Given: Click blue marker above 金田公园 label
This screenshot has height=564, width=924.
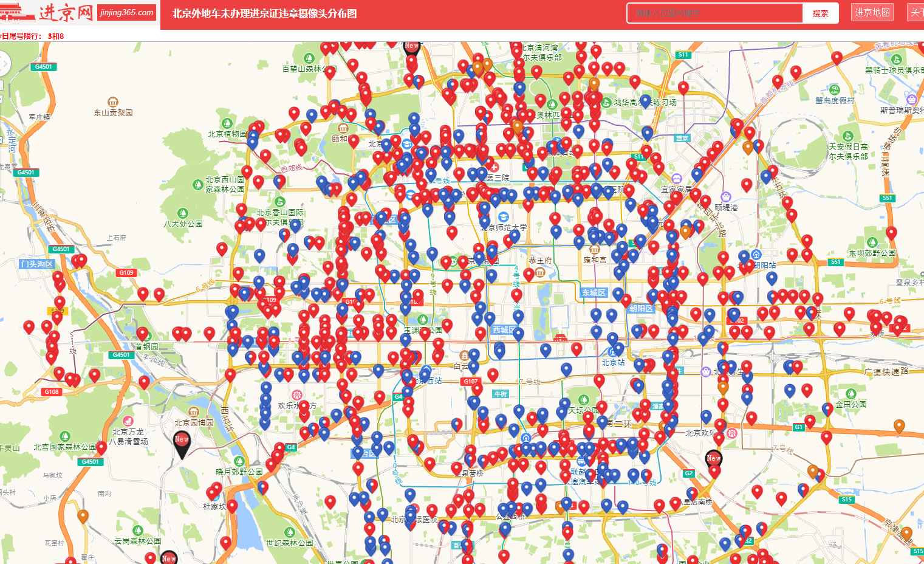Looking at the screenshot, I should [827, 409].
